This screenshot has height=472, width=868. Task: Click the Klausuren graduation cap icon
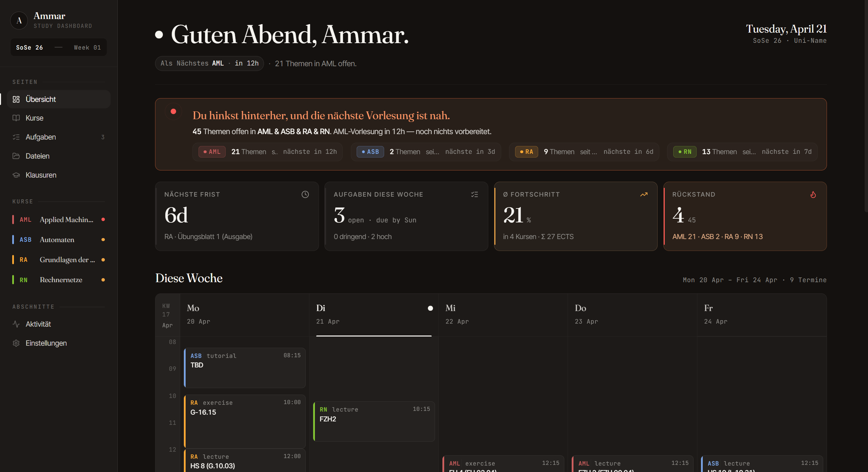coord(16,175)
